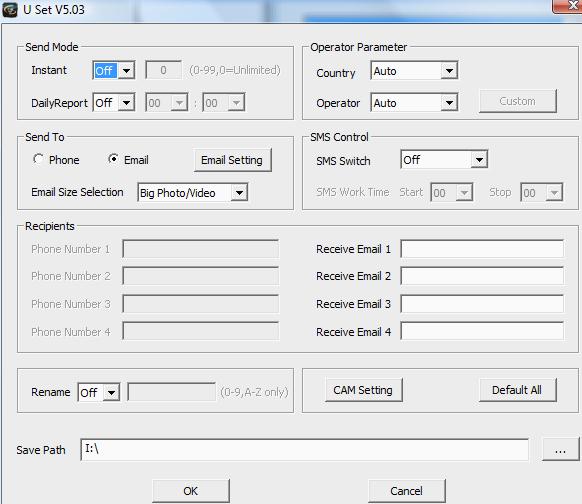This screenshot has width=582, height=504.
Task: Open the DailyReport dropdown
Action: 114,103
